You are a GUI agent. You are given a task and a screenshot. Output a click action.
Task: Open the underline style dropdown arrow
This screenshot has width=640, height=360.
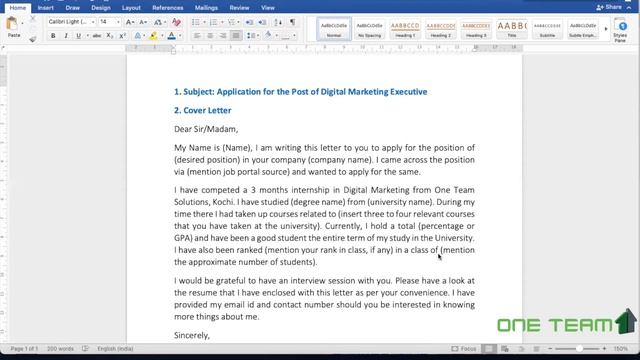[x=87, y=36]
